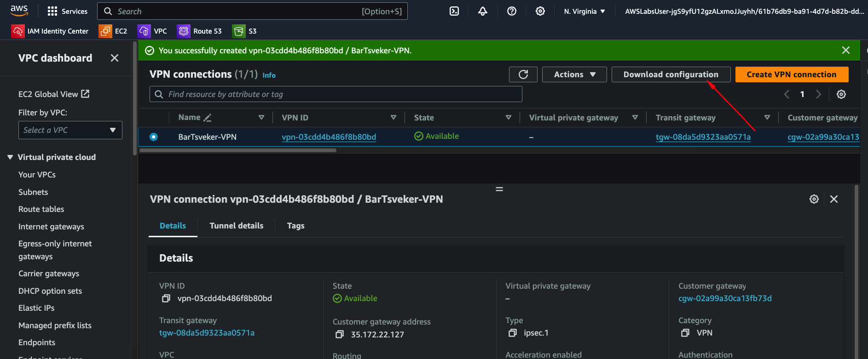Image resolution: width=868 pixels, height=359 pixels.
Task: Open table preferences gear icon
Action: (841, 94)
